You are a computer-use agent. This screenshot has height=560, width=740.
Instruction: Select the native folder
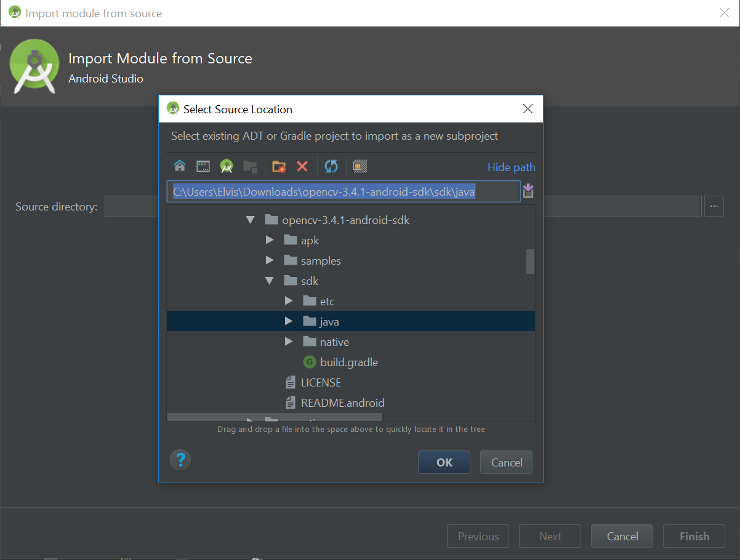334,342
